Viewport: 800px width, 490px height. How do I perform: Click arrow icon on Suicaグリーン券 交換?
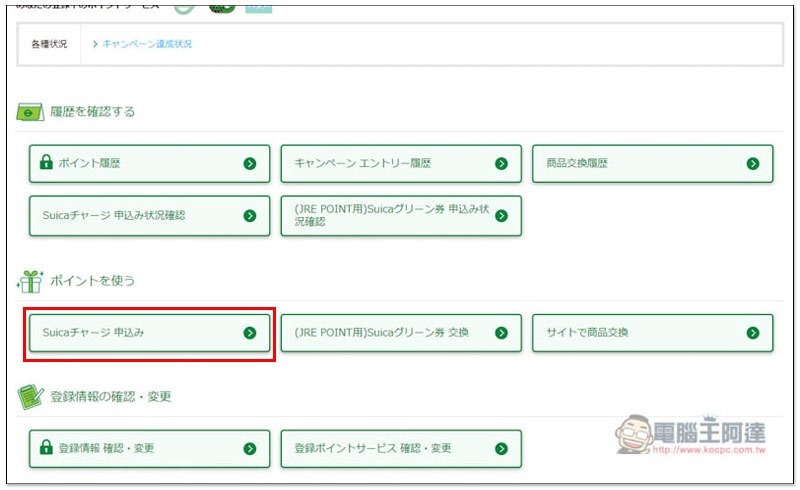pyautogui.click(x=501, y=333)
